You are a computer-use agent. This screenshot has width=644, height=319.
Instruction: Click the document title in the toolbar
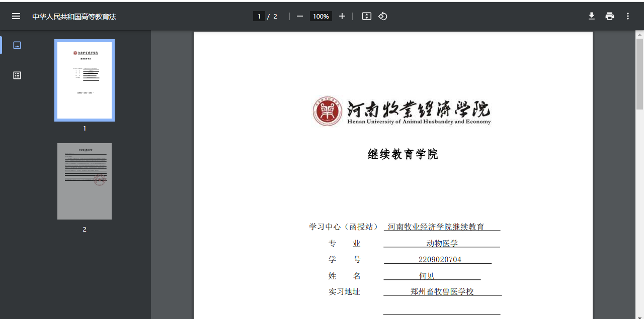(x=74, y=17)
